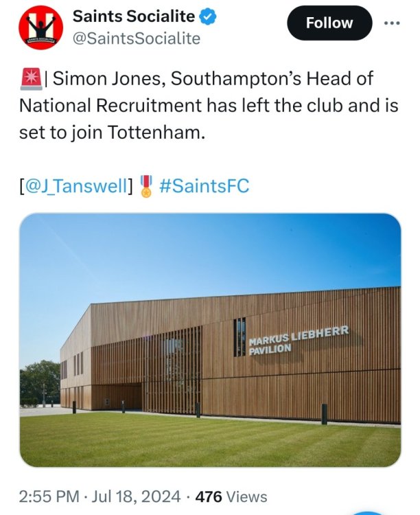The height and width of the screenshot is (515, 420).
Task: Click the medal emoji before the hashtag
Action: click(145, 185)
